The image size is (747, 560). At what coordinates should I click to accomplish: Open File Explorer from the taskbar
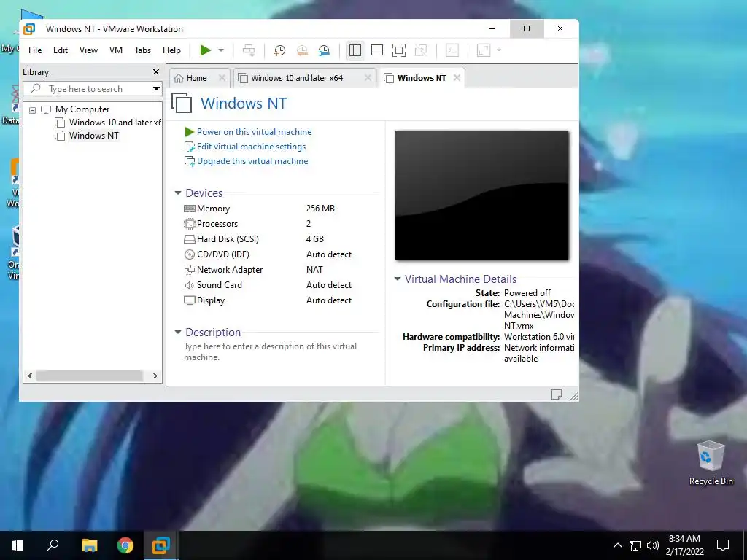pos(89,545)
